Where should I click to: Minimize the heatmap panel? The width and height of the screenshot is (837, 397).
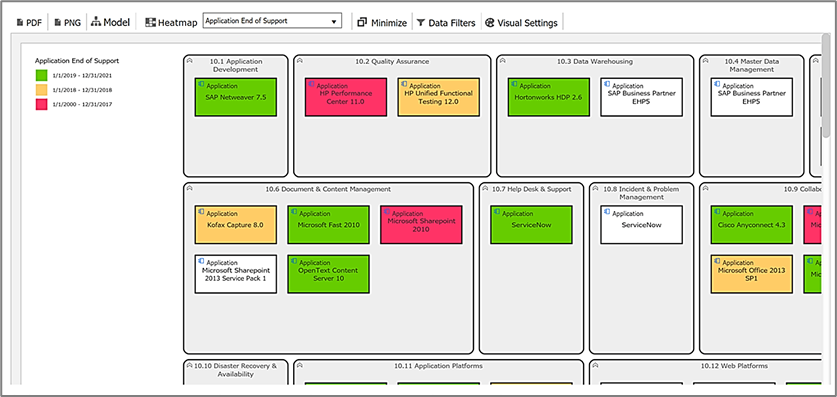pos(382,23)
